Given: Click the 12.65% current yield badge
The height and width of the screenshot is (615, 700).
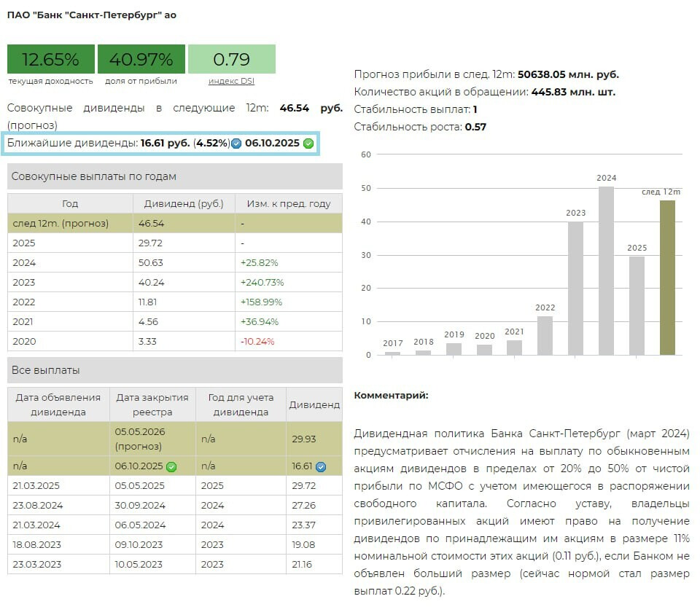Looking at the screenshot, I should [x=50, y=59].
